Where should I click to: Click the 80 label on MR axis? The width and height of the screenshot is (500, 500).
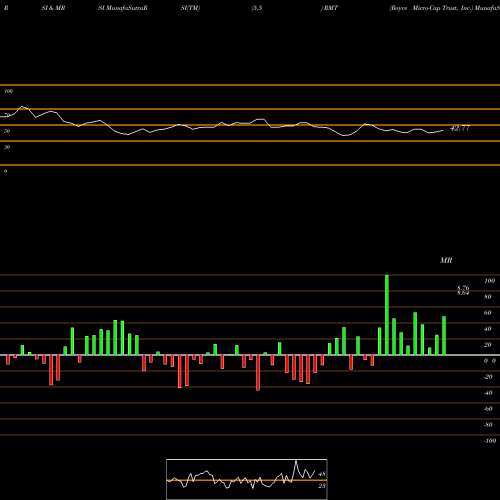488,297
